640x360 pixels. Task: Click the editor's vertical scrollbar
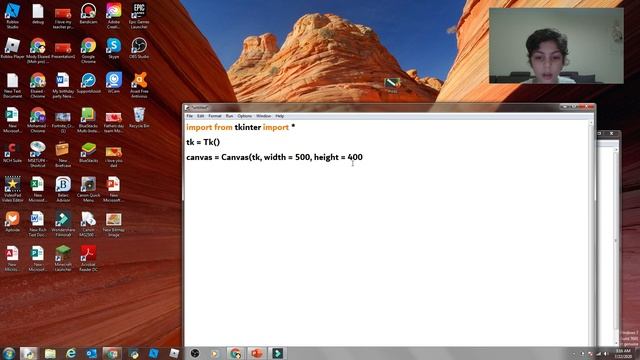pyautogui.click(x=591, y=233)
